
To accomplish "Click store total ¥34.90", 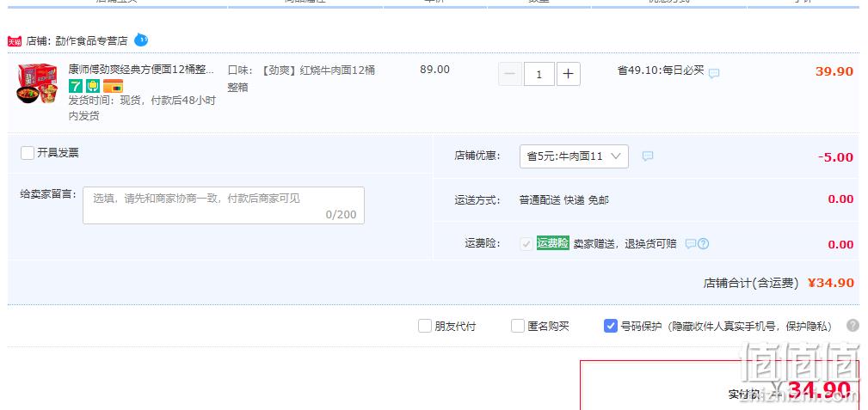I will [831, 284].
